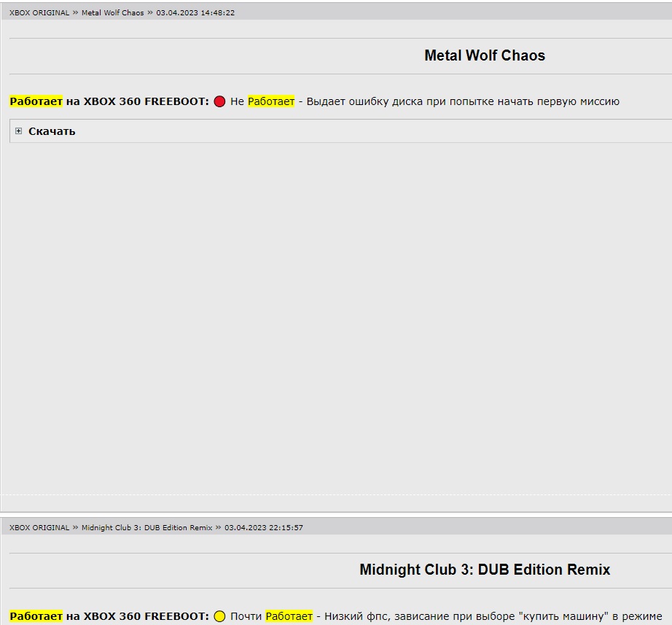Click the text "Низкий фпс, зависание при выборе"
Viewport: 672px width, 625px height.
tap(420, 616)
